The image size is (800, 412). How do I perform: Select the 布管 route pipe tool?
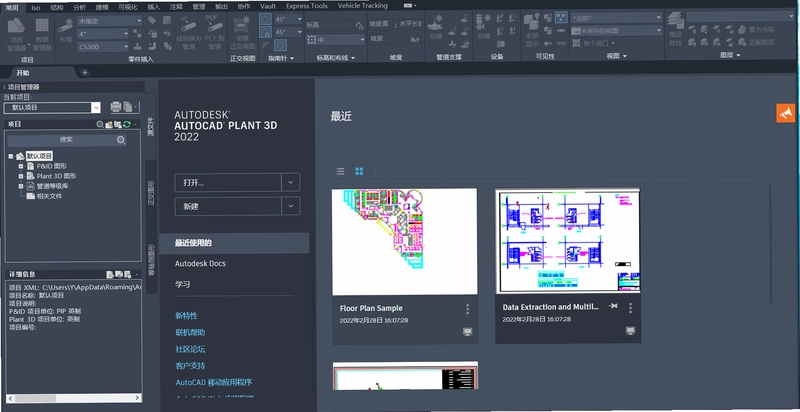pos(66,31)
